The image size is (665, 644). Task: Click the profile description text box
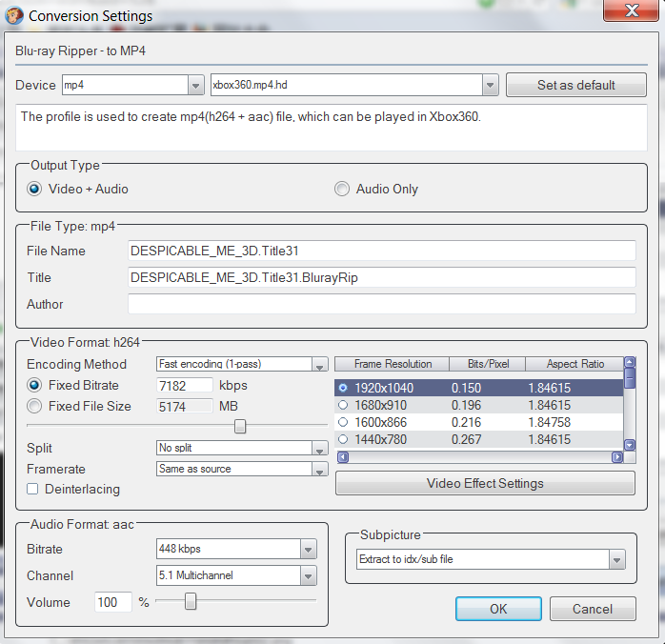(332, 128)
